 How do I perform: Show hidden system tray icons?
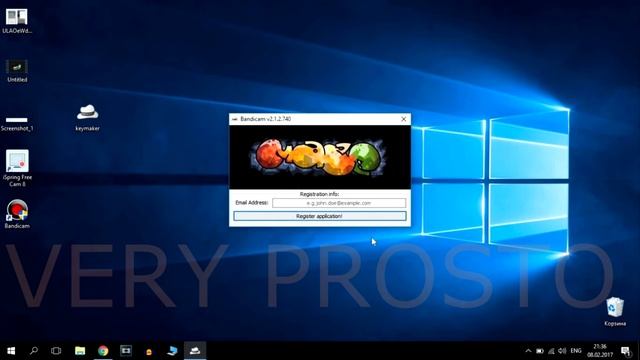(x=528, y=351)
